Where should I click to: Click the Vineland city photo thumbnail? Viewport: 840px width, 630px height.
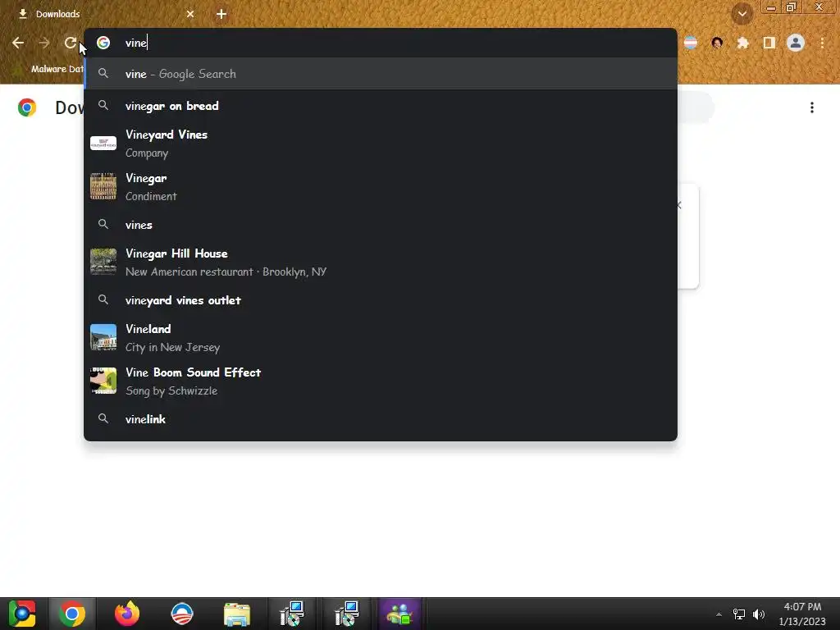tap(103, 337)
